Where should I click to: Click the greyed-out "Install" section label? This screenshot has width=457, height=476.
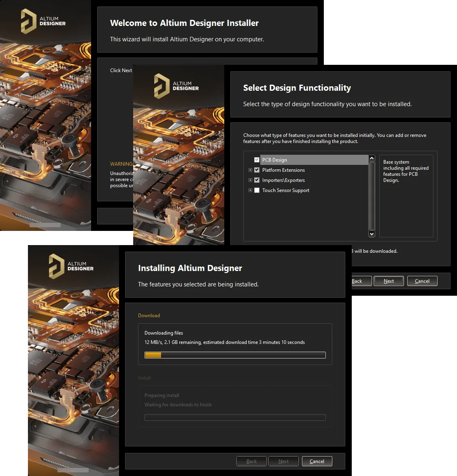pos(145,378)
